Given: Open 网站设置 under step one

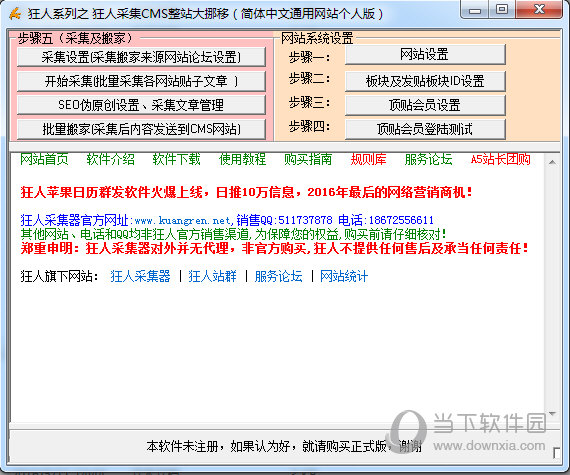Looking at the screenshot, I should [x=425, y=55].
